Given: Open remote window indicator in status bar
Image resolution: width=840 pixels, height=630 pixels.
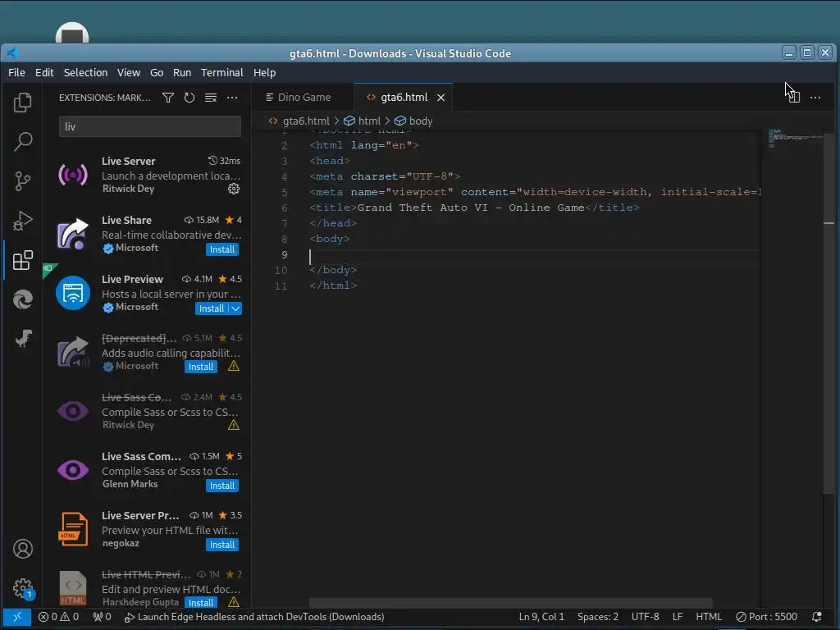Looking at the screenshot, I should click(16, 617).
